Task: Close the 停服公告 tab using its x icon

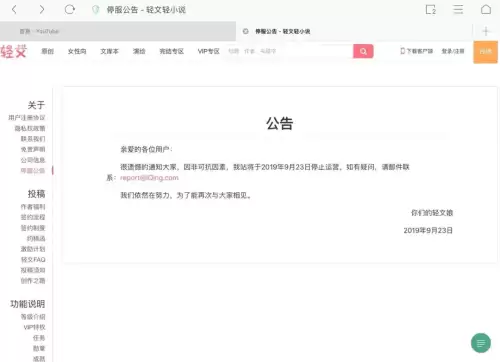Action: [246, 31]
